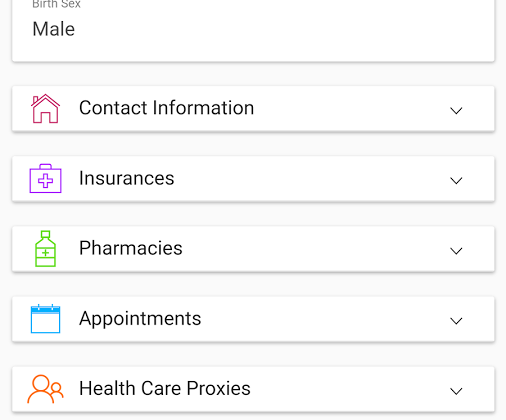Click the Birth Sex field label
Image resolution: width=506 pixels, height=420 pixels.
coord(56,4)
